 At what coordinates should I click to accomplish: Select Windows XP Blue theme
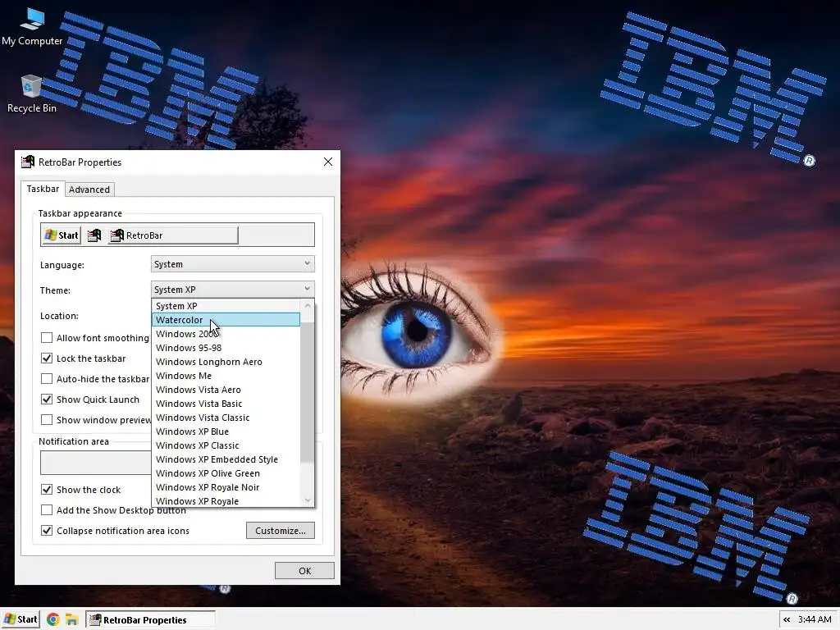coord(226,431)
